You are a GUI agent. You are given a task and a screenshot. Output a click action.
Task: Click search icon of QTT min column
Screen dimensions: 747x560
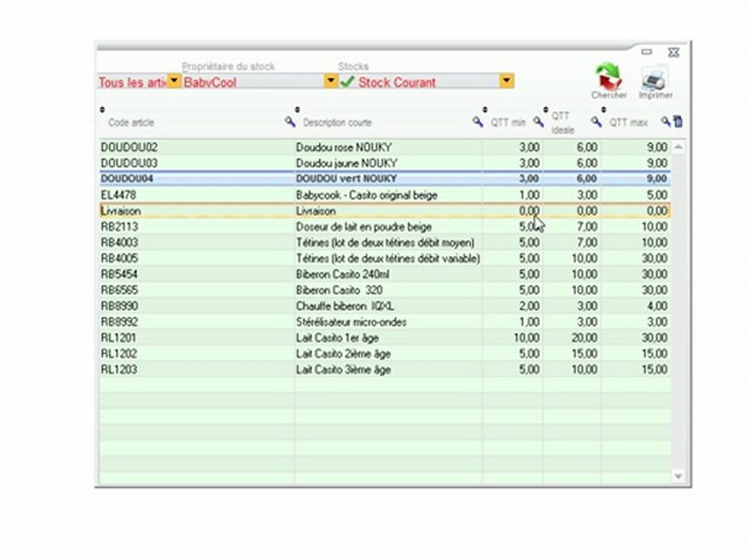coord(538,121)
